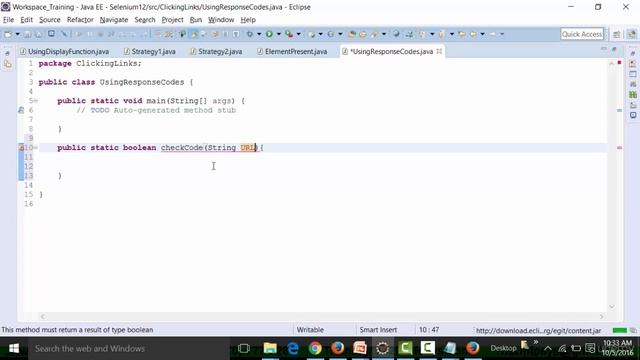Click the Quick Access field
The height and width of the screenshot is (360, 640).
point(582,34)
